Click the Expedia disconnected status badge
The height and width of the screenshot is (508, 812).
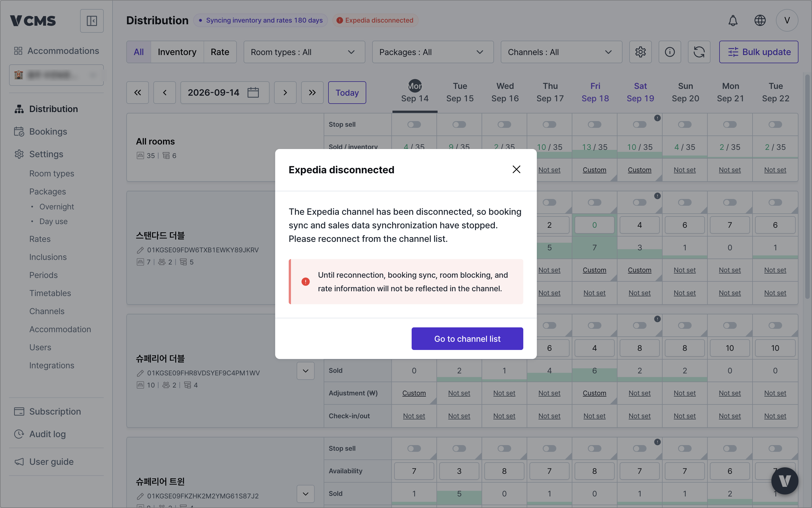pos(375,21)
